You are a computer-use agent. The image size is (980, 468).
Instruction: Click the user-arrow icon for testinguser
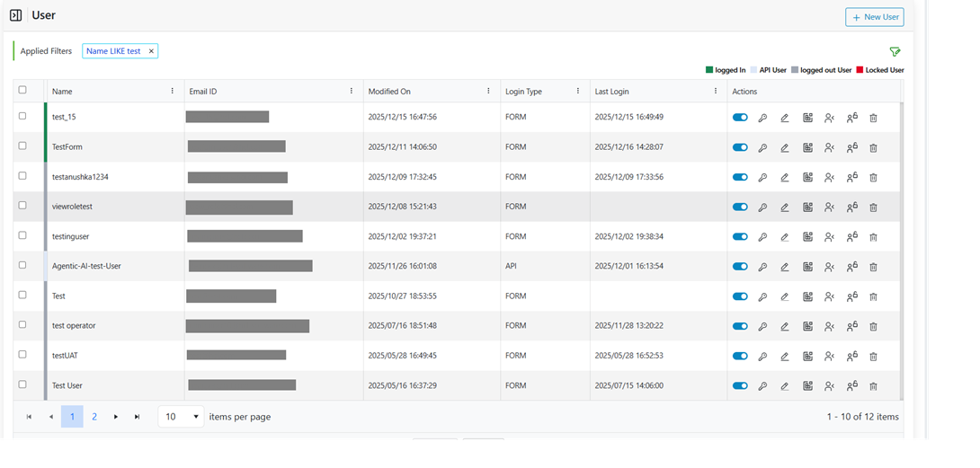(829, 237)
